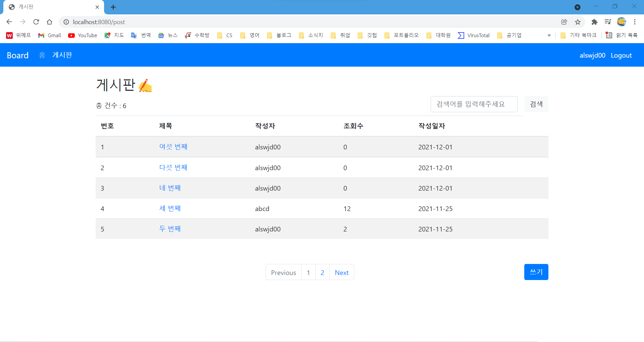
Task: Click the browser forward arrow
Action: coord(22,22)
